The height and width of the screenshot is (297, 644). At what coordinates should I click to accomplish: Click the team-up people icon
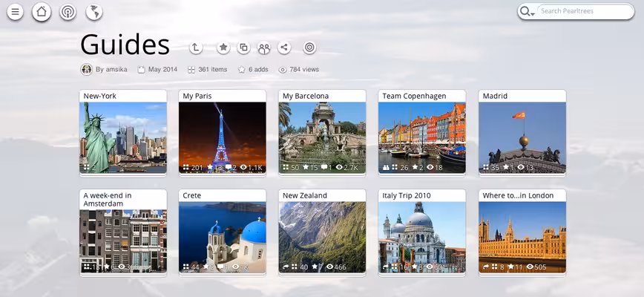pos(264,48)
